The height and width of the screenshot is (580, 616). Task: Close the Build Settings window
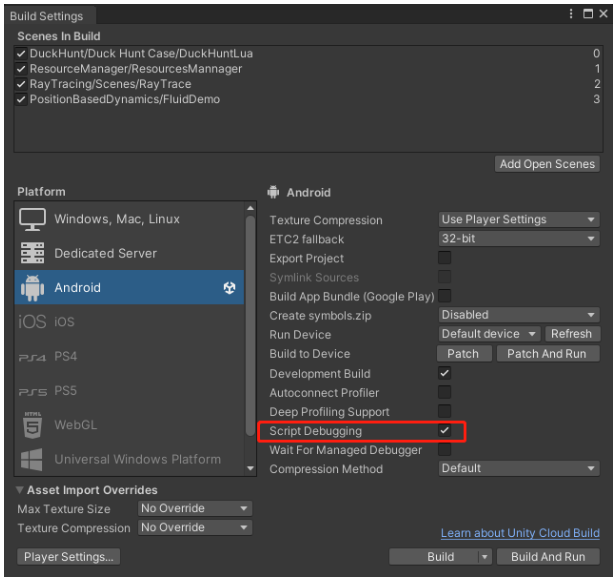pos(603,14)
